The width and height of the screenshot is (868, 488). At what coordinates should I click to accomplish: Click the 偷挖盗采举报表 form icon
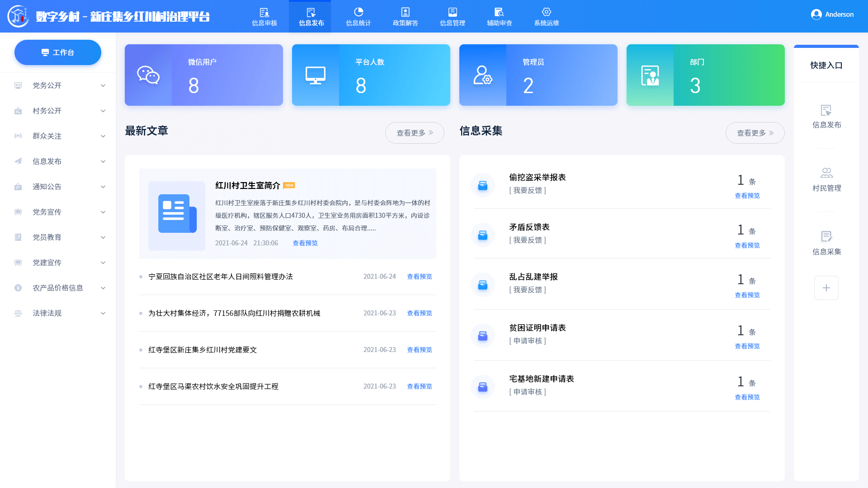click(x=483, y=185)
